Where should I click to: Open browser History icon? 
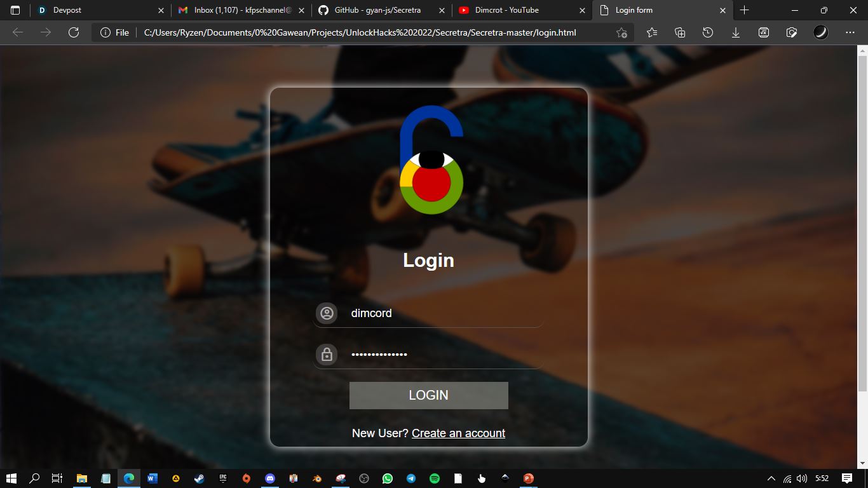click(x=708, y=32)
